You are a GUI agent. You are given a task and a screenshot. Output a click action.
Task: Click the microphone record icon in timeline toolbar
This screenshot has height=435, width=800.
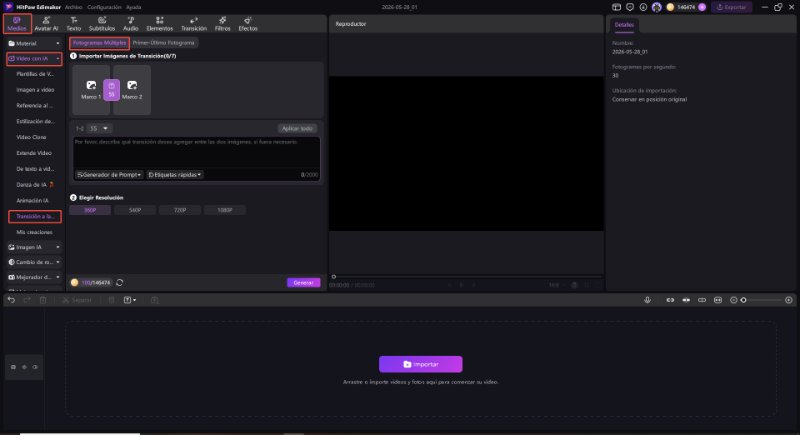647,300
